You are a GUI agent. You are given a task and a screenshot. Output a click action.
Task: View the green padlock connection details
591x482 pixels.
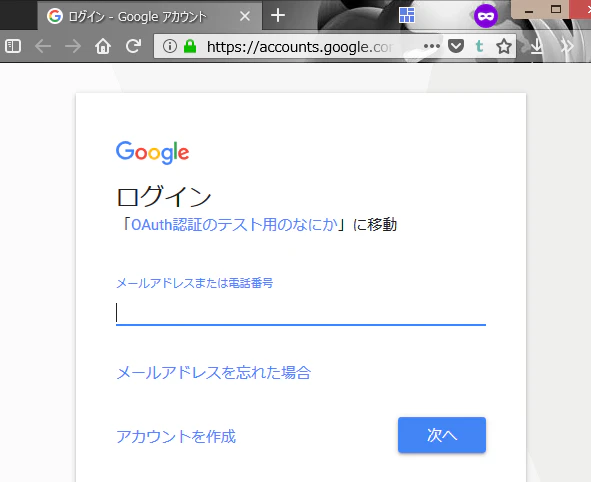190,46
